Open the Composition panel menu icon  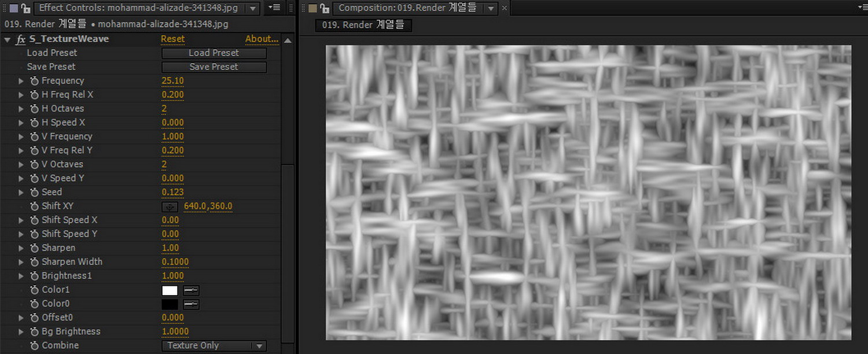coord(863,8)
